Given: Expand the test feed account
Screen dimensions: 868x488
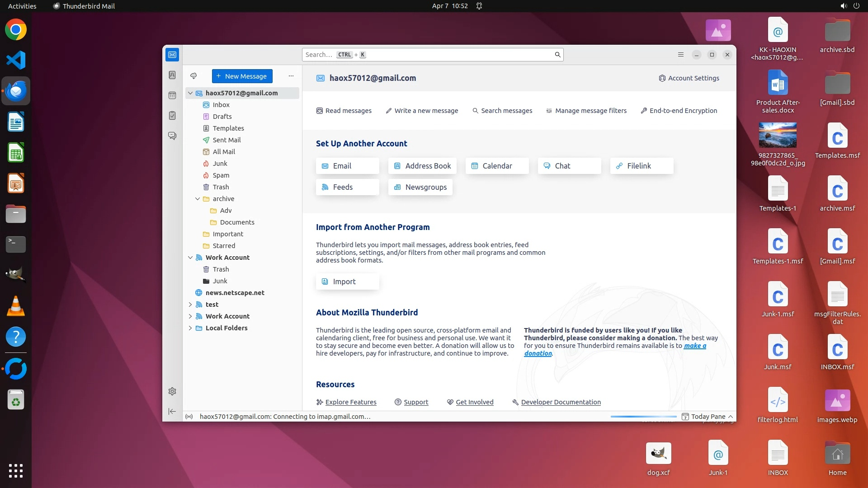Looking at the screenshot, I should (190, 305).
